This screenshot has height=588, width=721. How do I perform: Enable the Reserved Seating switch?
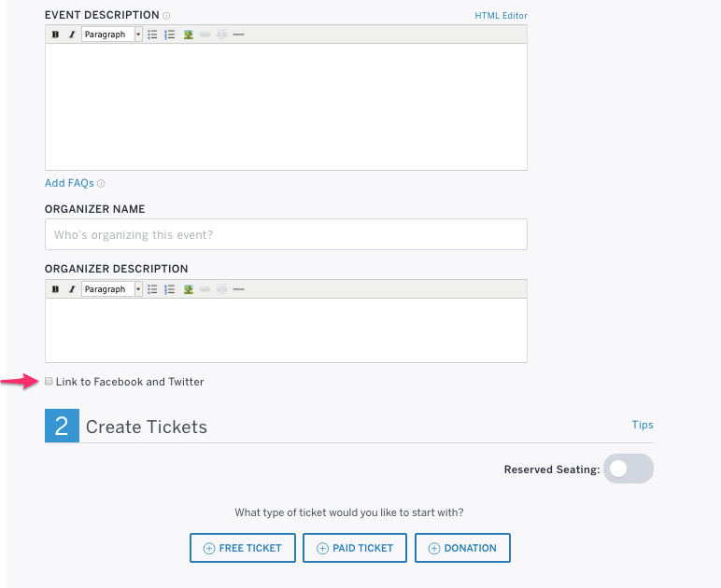pyautogui.click(x=629, y=469)
